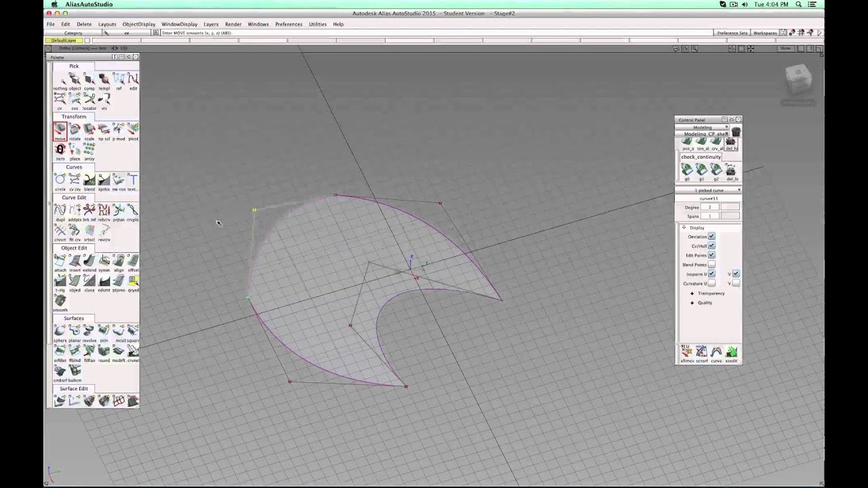Viewport: 868px width, 488px height.
Task: Activate the Rotate transform tool
Action: point(75,131)
